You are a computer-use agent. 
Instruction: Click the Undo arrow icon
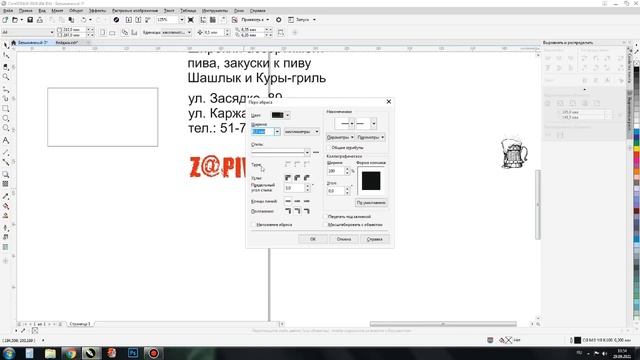tap(84, 20)
